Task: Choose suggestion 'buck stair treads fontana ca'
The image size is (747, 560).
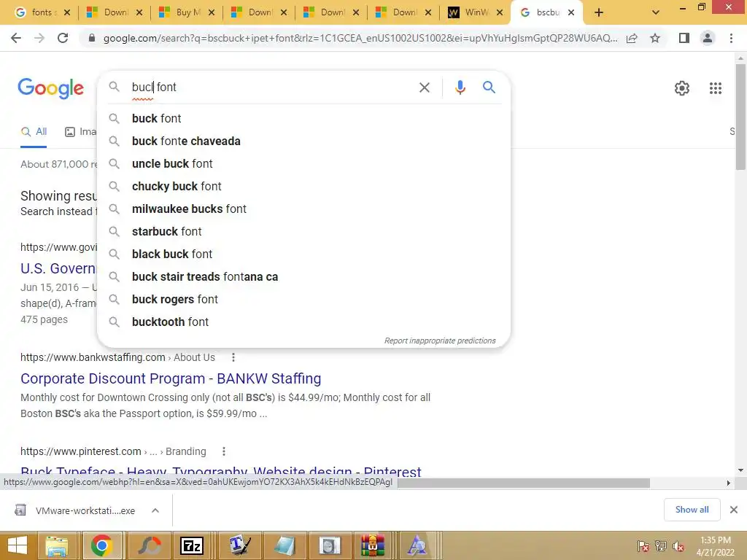Action: [303, 276]
